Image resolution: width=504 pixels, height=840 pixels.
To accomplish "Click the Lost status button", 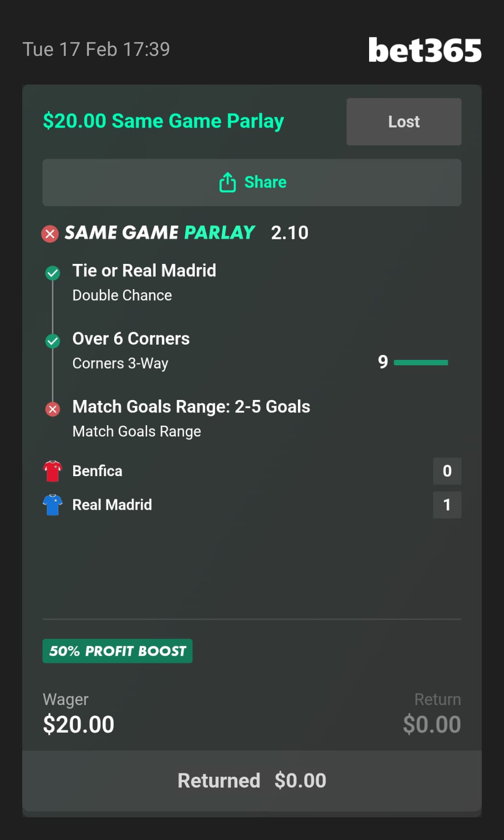I will point(404,122).
